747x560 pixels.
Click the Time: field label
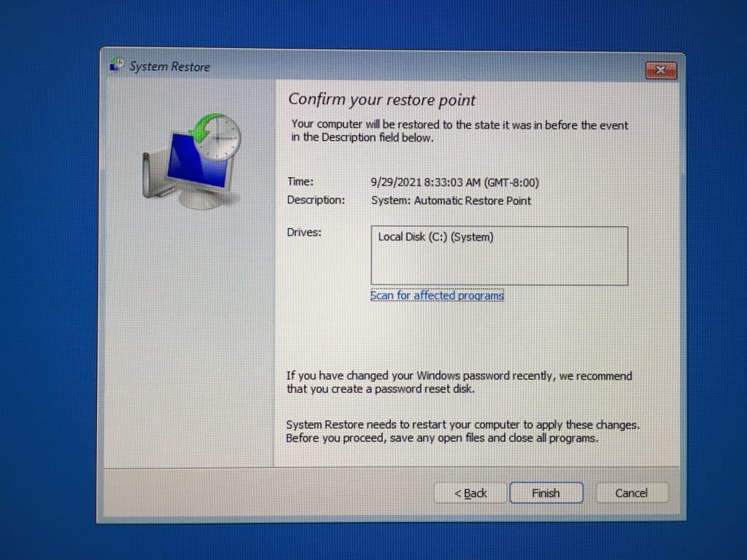click(300, 182)
